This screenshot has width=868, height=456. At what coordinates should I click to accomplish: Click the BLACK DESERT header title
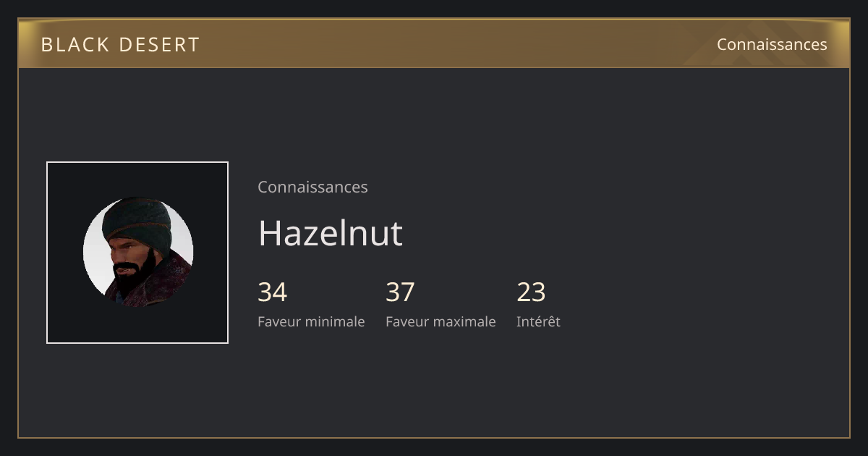coord(120,44)
